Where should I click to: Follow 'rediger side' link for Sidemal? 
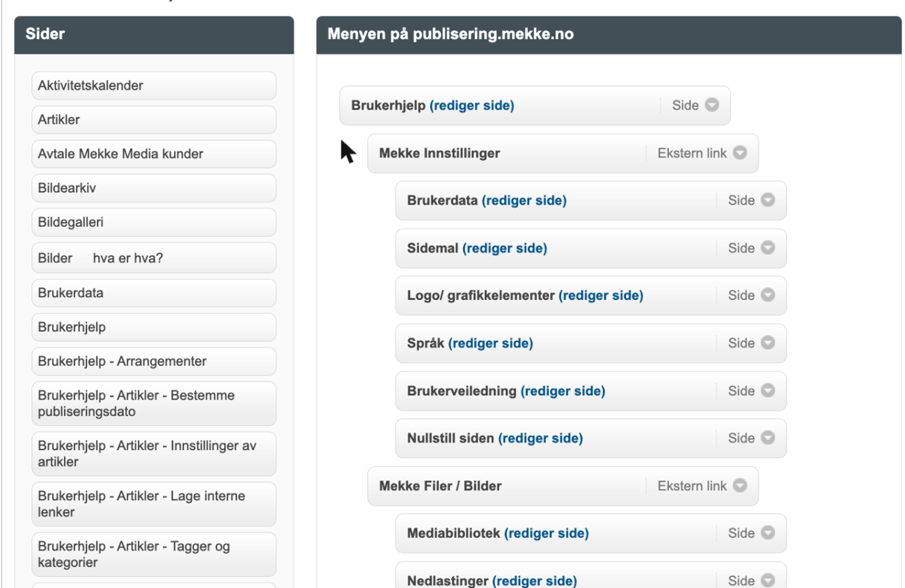point(505,248)
